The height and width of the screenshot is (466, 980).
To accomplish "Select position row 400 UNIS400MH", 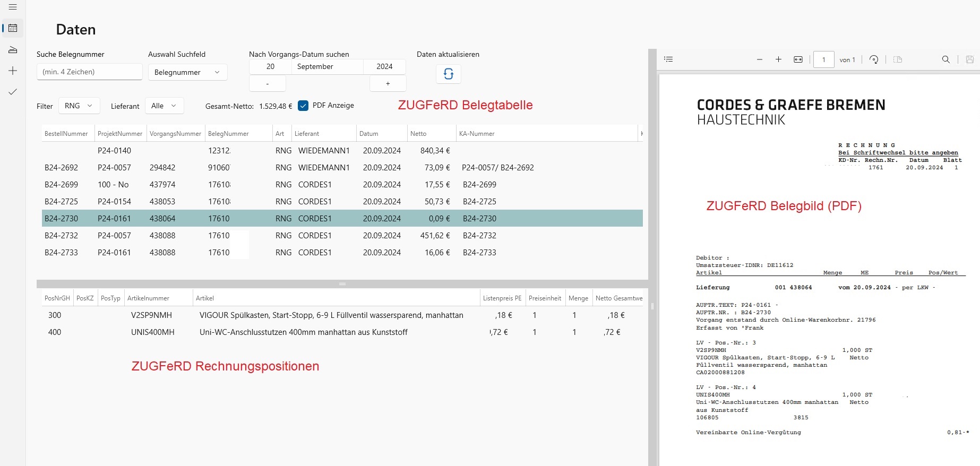I will click(x=342, y=332).
